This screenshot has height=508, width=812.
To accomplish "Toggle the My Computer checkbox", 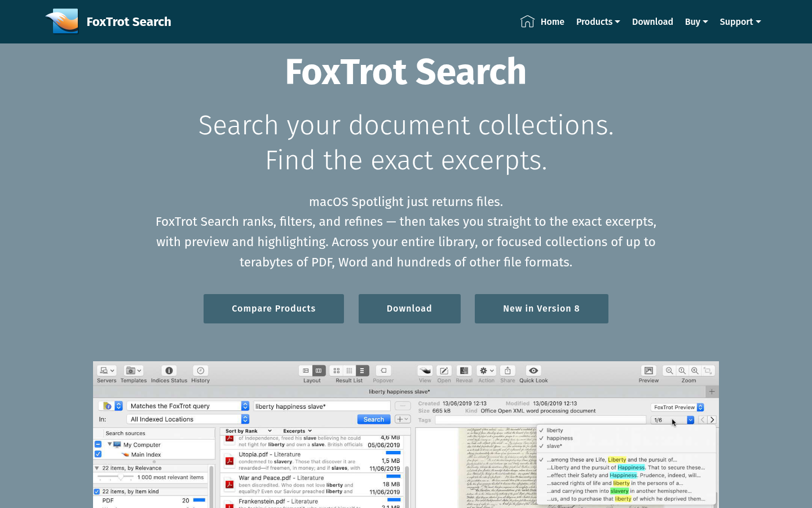I will pyautogui.click(x=98, y=444).
